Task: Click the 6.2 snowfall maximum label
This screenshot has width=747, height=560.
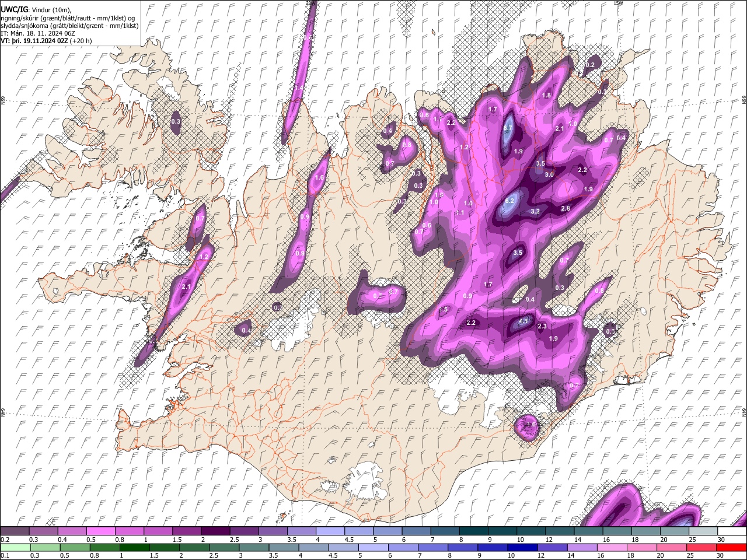Action: pyautogui.click(x=509, y=201)
